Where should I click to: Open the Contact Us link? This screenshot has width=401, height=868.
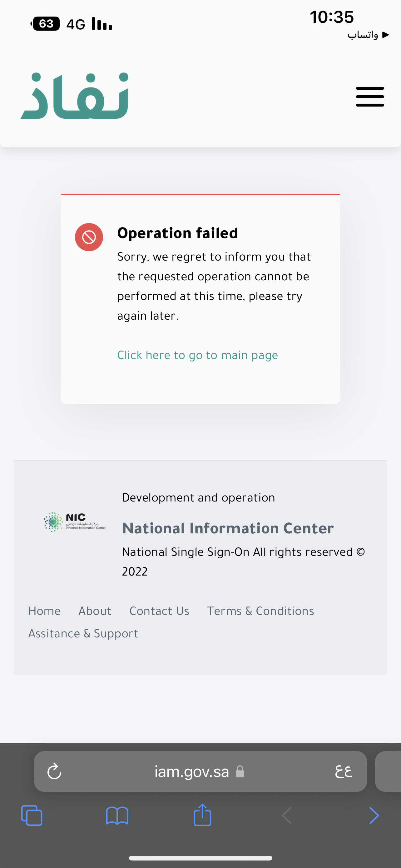tap(159, 611)
